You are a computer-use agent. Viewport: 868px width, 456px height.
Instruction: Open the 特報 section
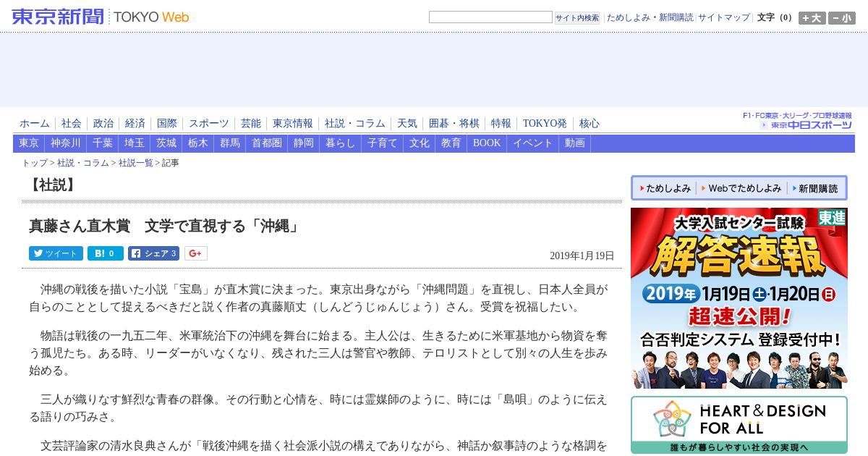pyautogui.click(x=501, y=123)
